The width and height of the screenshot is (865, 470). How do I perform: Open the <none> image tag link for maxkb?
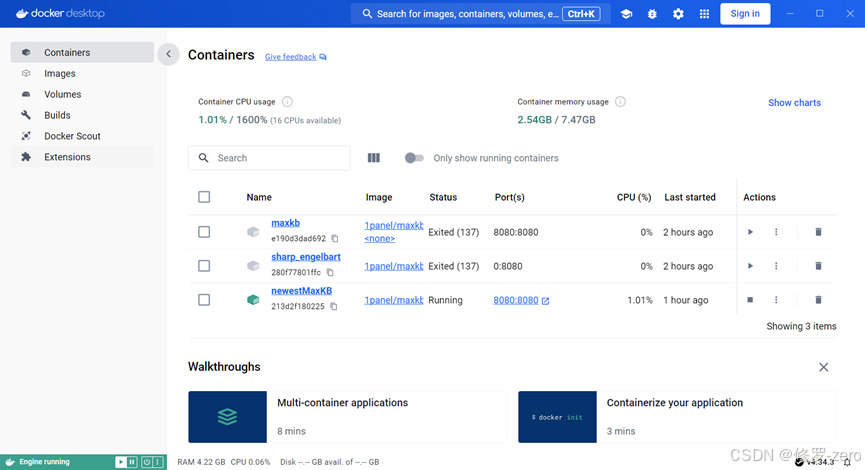(x=380, y=239)
